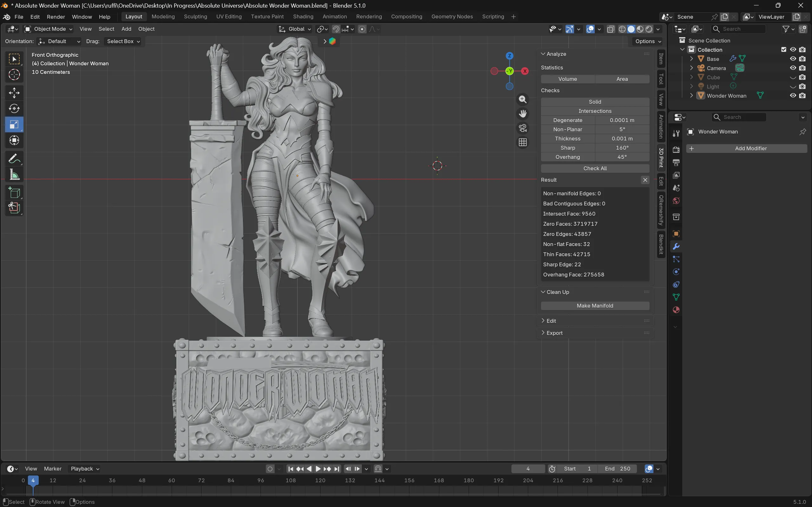Image resolution: width=812 pixels, height=507 pixels.
Task: Click the Volume statistics button
Action: coord(568,79)
